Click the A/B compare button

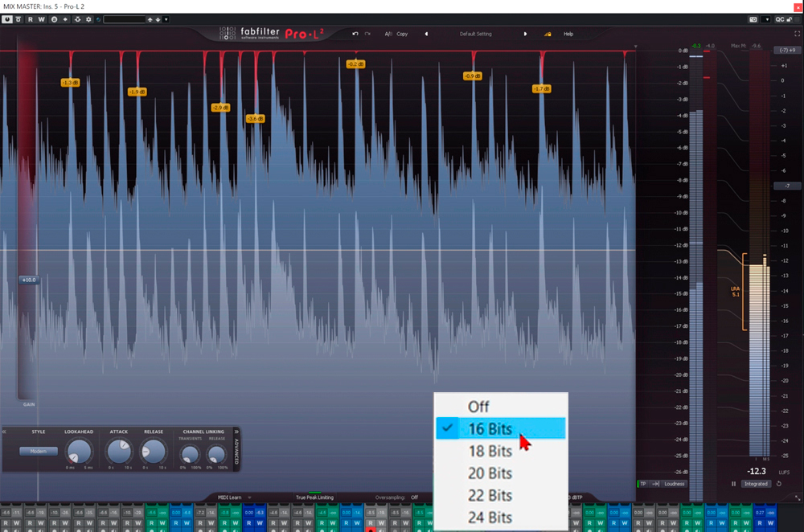(388, 34)
